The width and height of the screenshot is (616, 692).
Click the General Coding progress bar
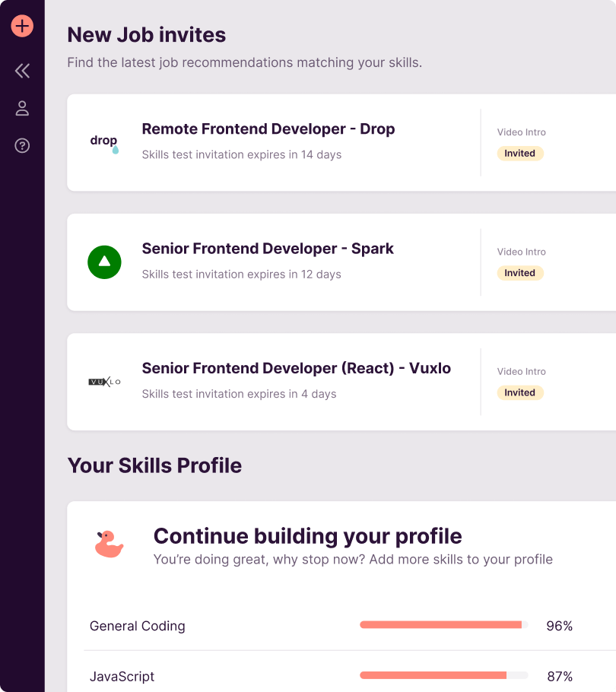click(x=443, y=625)
